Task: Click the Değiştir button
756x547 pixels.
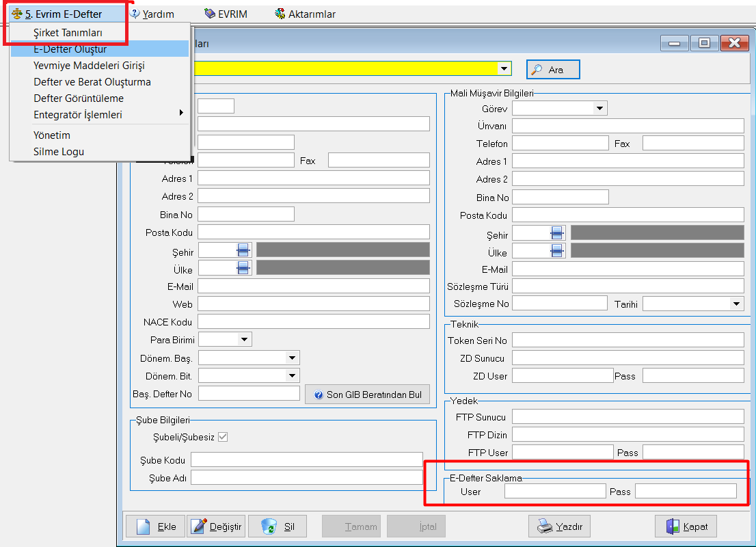Action: tap(217, 526)
